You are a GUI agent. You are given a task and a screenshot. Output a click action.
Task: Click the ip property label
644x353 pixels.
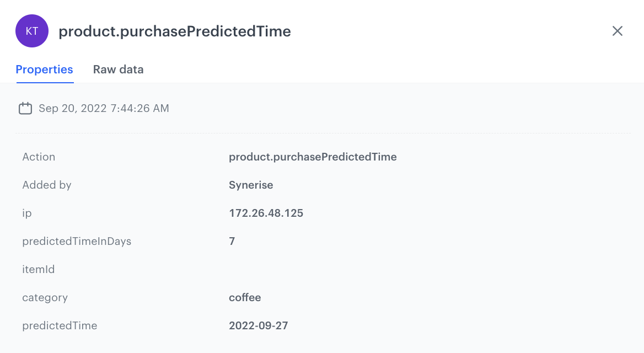tap(26, 213)
